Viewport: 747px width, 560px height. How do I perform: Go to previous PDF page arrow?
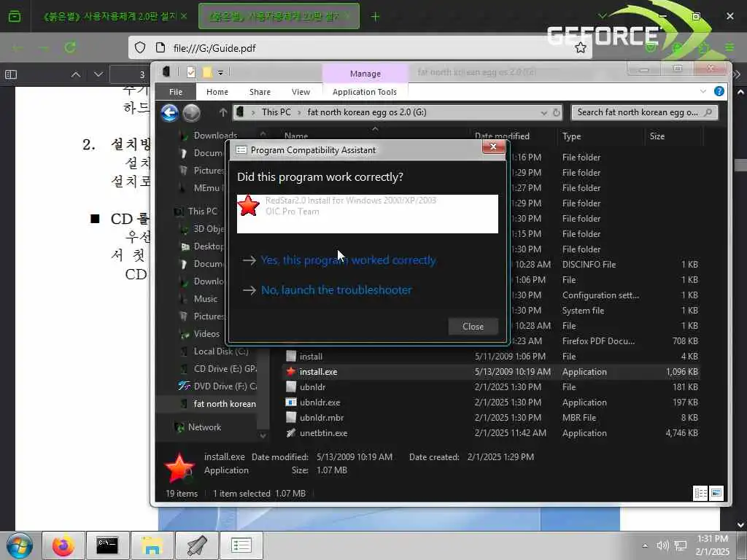coord(75,75)
